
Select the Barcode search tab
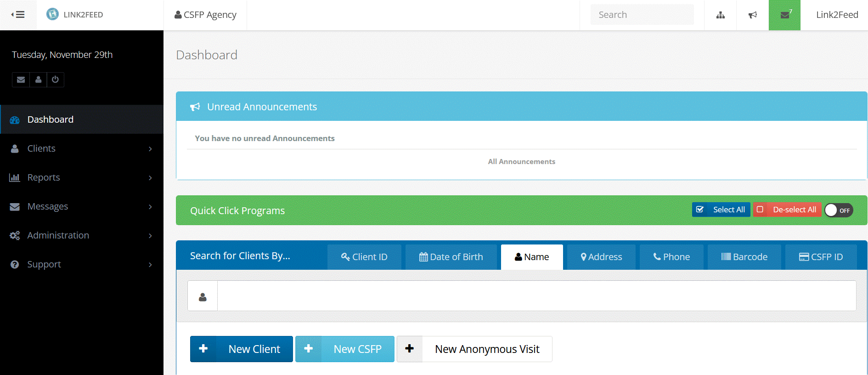click(744, 257)
